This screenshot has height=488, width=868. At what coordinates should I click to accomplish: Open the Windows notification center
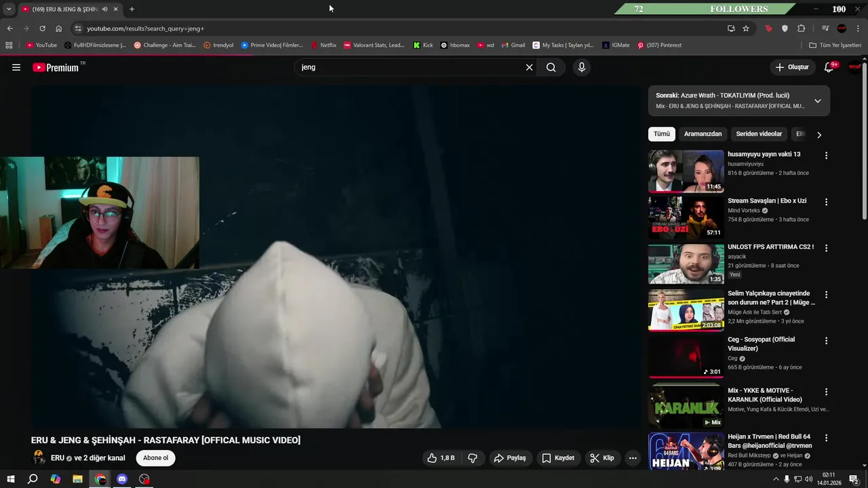pos(854,479)
